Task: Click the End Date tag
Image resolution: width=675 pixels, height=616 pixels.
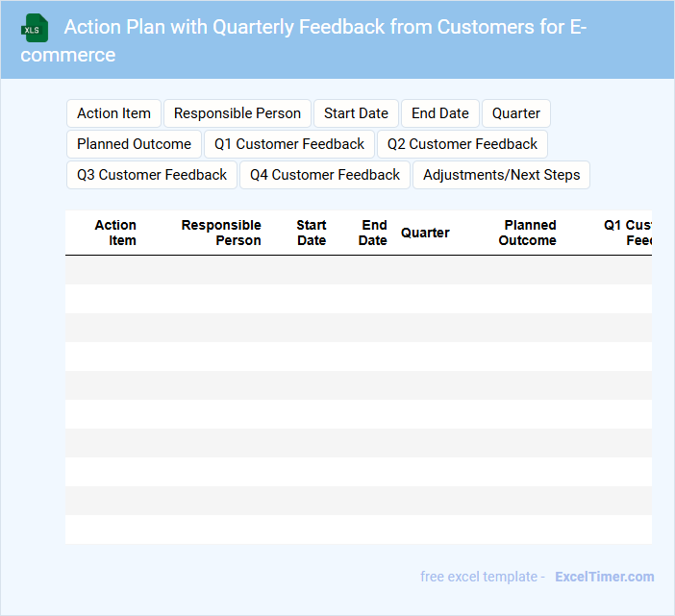Action: [x=440, y=113]
